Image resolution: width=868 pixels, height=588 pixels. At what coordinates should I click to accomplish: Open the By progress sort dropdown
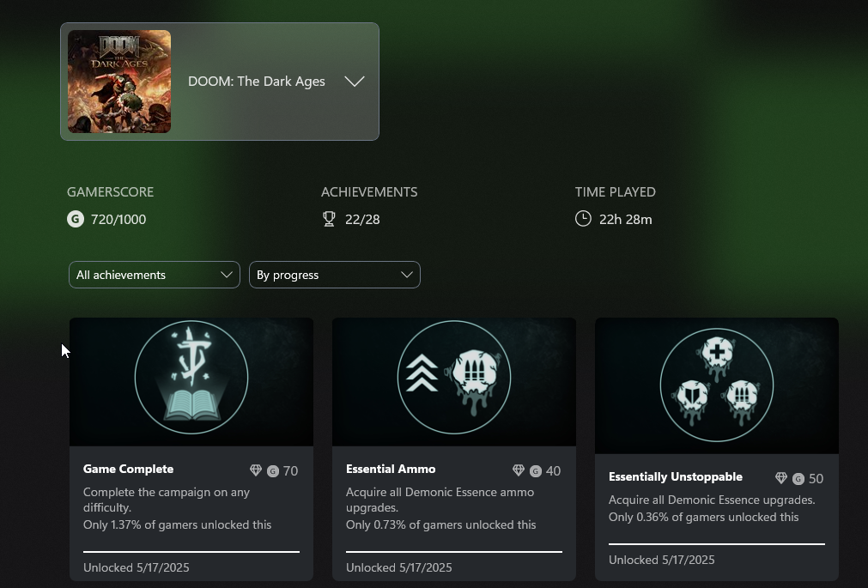tap(335, 275)
